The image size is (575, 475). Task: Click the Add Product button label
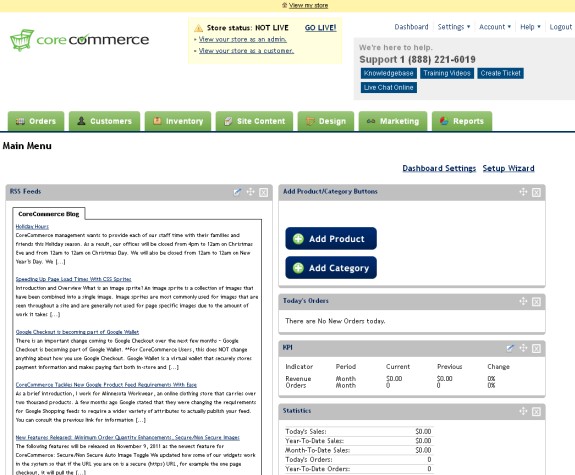337,239
